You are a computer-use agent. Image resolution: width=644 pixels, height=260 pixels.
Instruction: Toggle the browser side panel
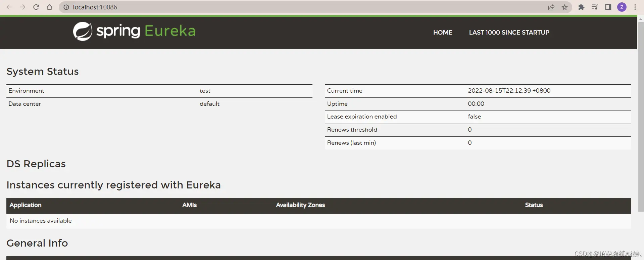[x=608, y=7]
